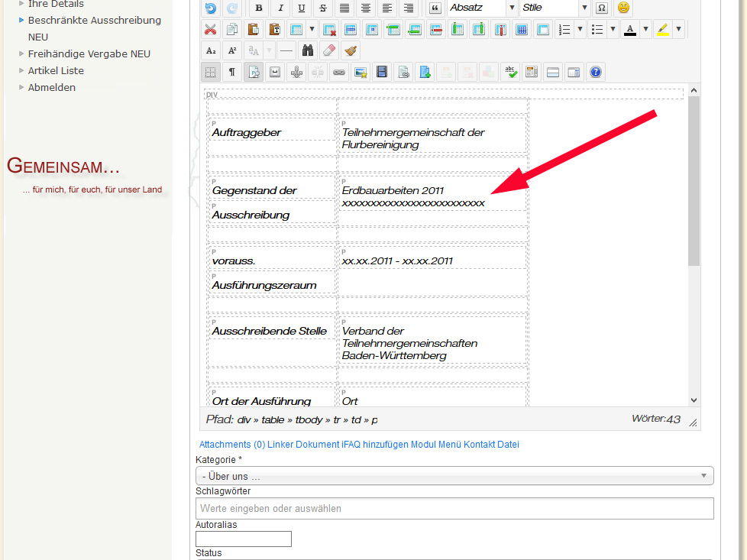Screen dimensions: 747x560
Task: Click the Justify full alignment icon
Action: [344, 8]
